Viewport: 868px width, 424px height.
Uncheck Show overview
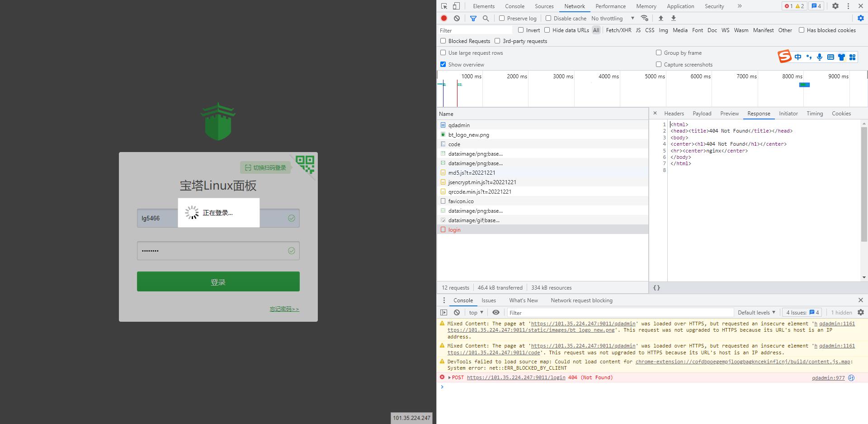(443, 64)
